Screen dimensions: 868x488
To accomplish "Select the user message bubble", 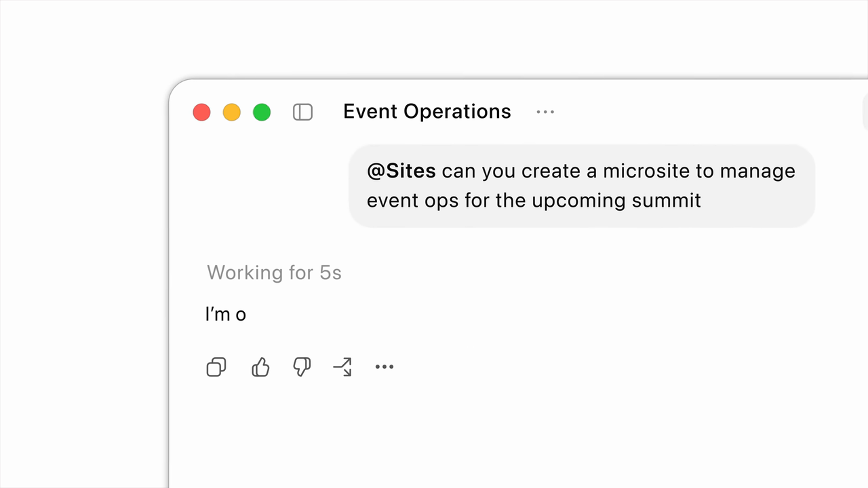I will tap(581, 186).
